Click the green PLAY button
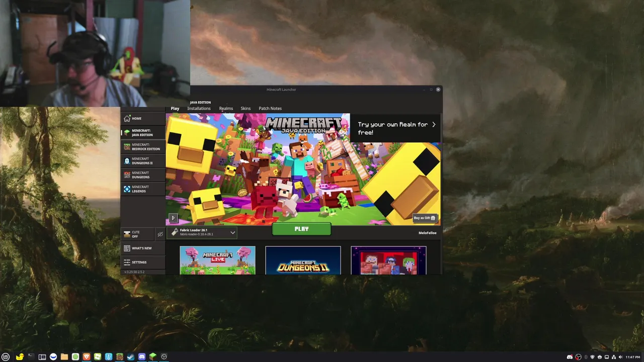 tap(301, 229)
